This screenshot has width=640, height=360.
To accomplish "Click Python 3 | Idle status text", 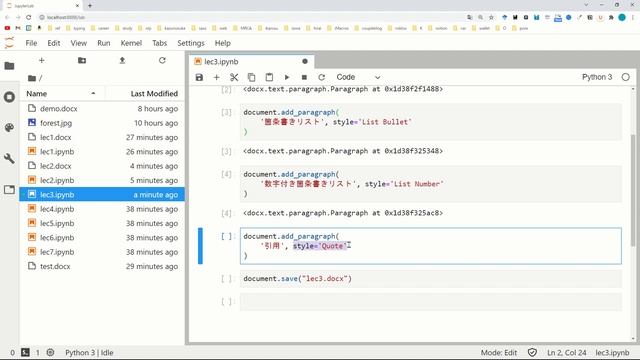I will 89,353.
